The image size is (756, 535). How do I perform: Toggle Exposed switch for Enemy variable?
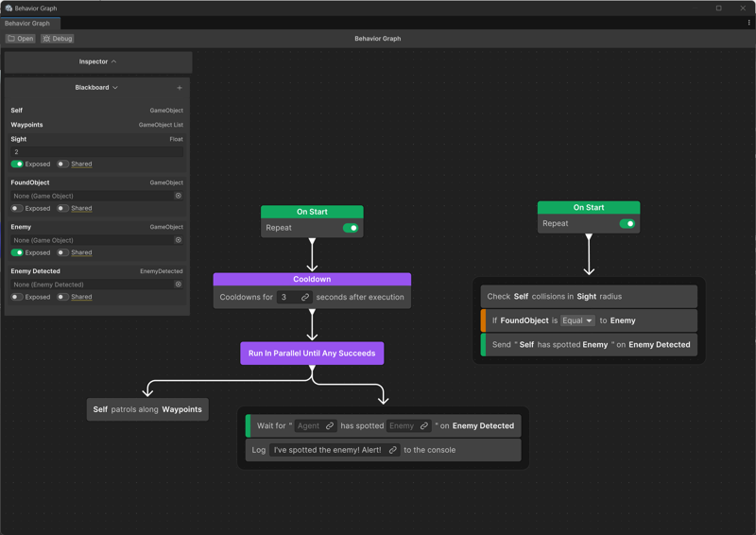[17, 252]
